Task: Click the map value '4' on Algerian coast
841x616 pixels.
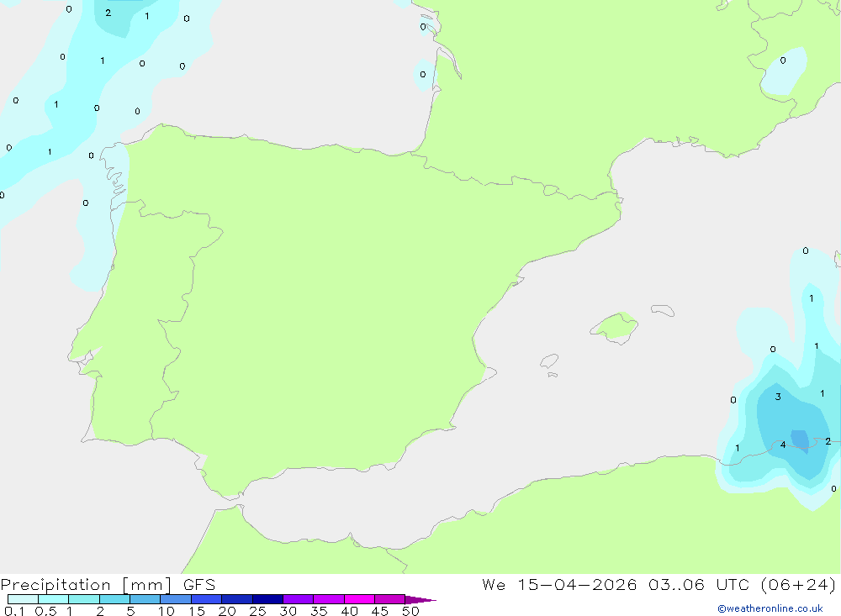Action: coord(783,445)
